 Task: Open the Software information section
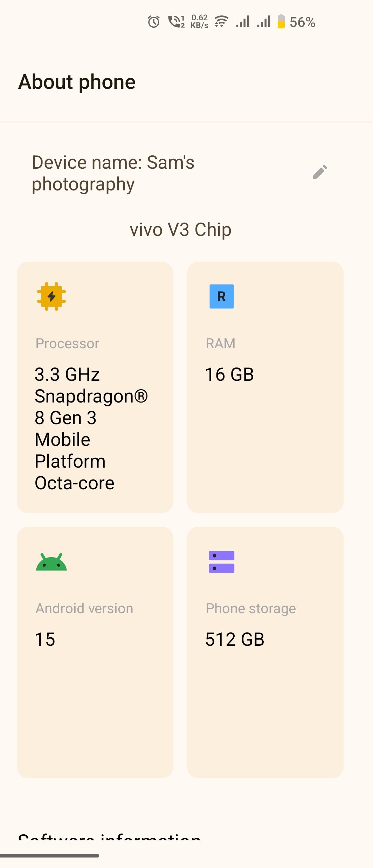click(x=109, y=837)
